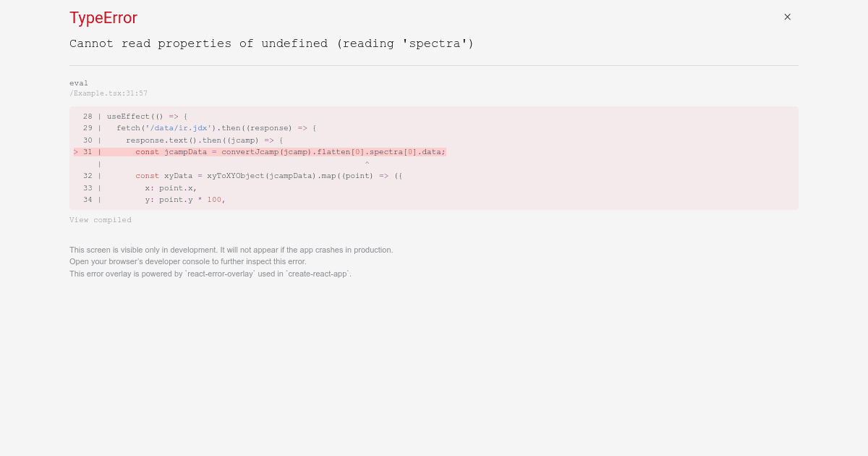Click the error message about 'spectra'
This screenshot has width=868, height=456.
pyautogui.click(x=271, y=43)
